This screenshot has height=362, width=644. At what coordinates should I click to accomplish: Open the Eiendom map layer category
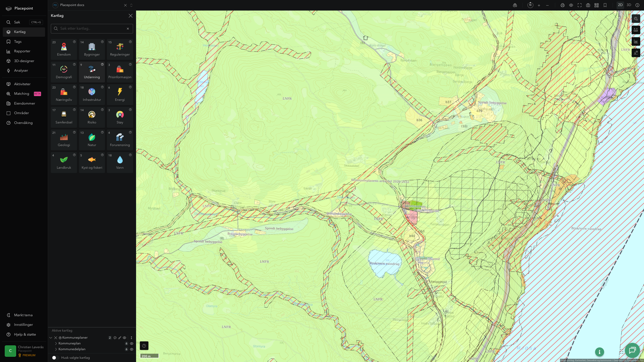pos(64,49)
